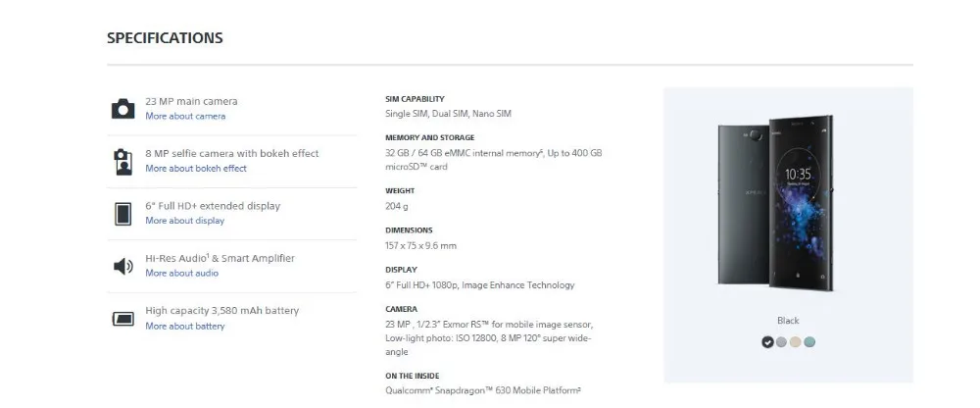This screenshot has height=408, width=980.
Task: Click the phone display icon for Full HD+
Action: coord(123,214)
